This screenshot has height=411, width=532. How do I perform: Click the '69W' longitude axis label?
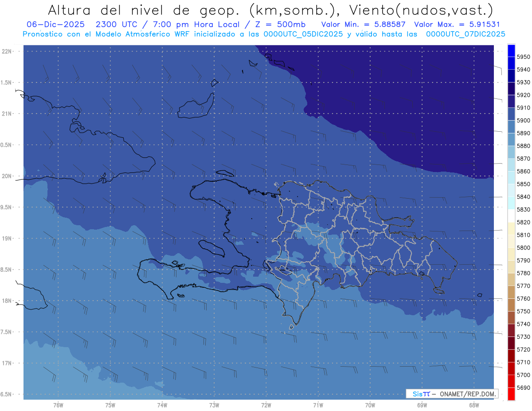click(x=422, y=405)
